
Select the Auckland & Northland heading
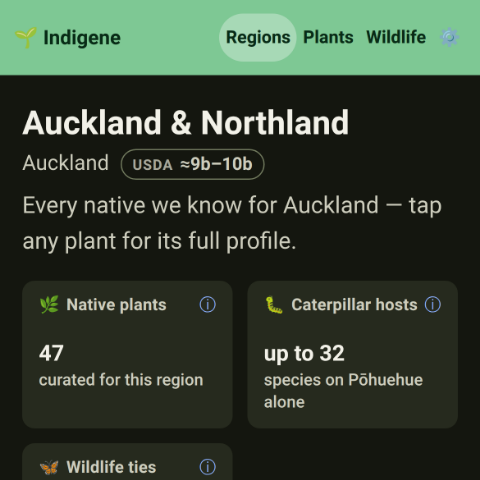(x=186, y=123)
